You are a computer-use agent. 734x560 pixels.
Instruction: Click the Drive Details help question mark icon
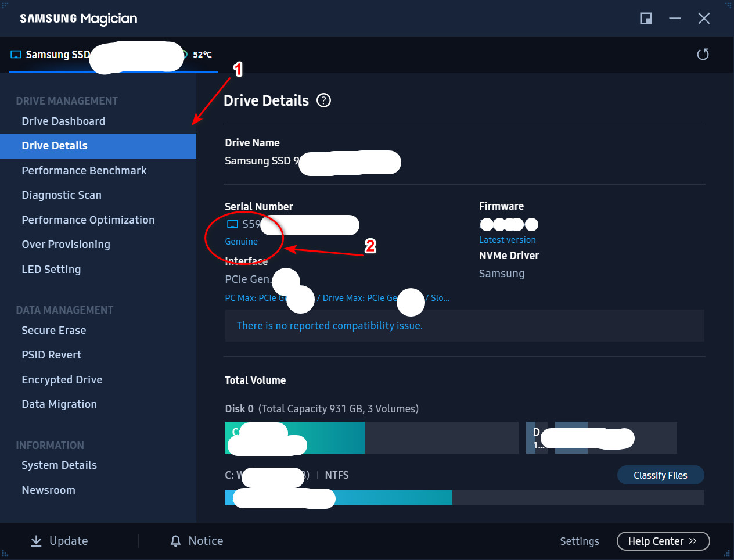click(x=323, y=100)
